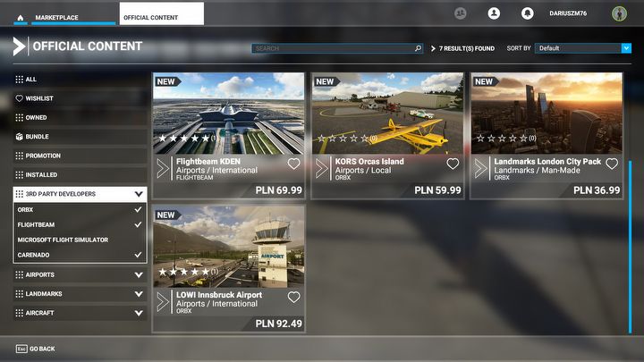Toggle the Flightbeam developer filter

click(x=80, y=225)
